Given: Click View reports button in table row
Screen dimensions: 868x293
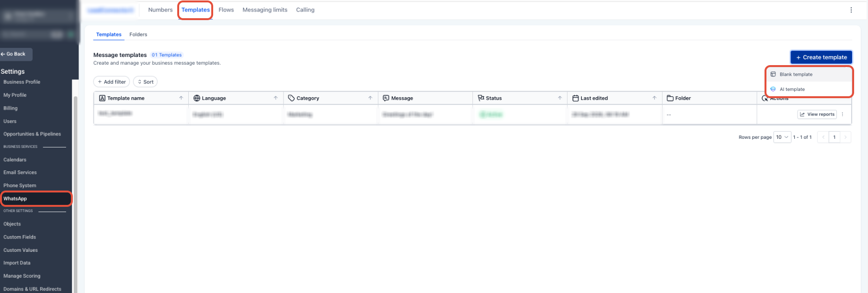Looking at the screenshot, I should coord(817,114).
